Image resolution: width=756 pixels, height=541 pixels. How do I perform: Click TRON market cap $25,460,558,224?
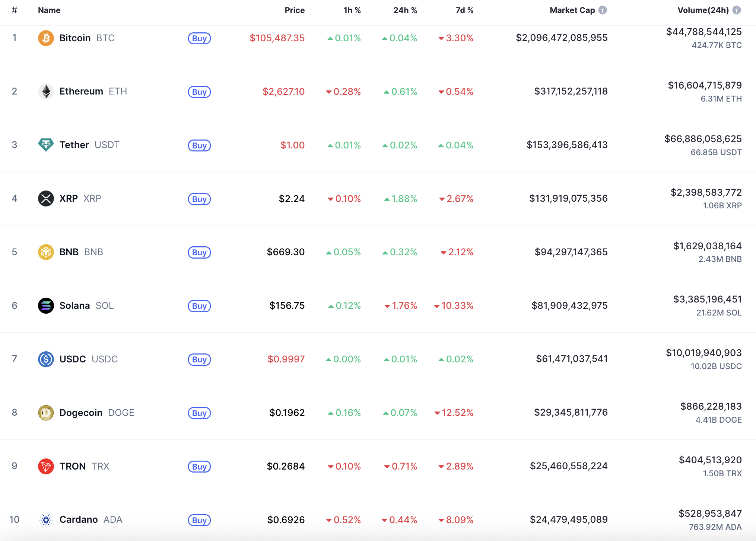(569, 466)
